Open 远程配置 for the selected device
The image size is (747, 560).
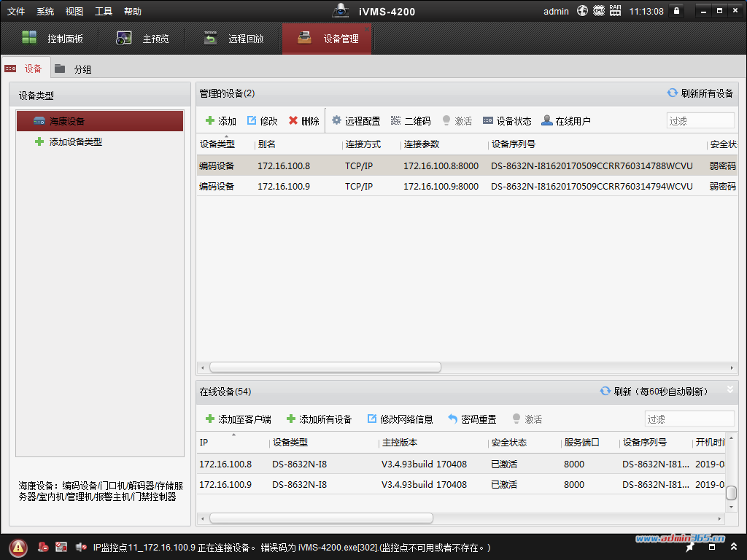pos(356,121)
